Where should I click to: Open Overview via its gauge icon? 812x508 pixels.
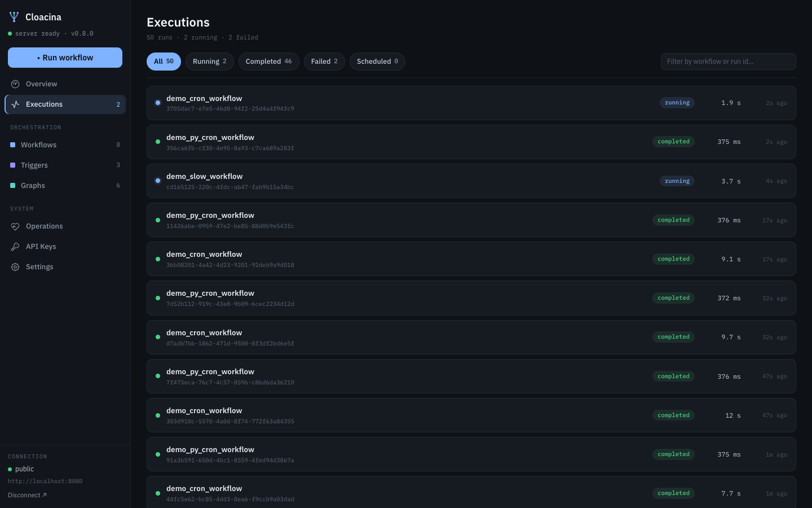click(15, 84)
